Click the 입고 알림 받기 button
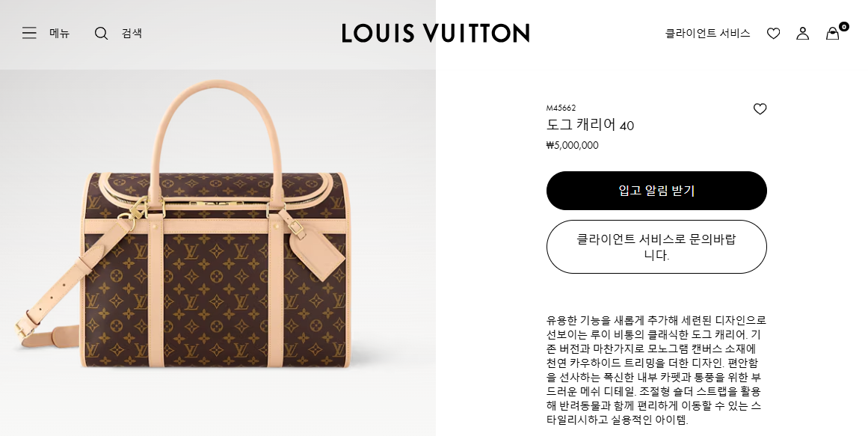Image resolution: width=868 pixels, height=436 pixels. click(656, 191)
